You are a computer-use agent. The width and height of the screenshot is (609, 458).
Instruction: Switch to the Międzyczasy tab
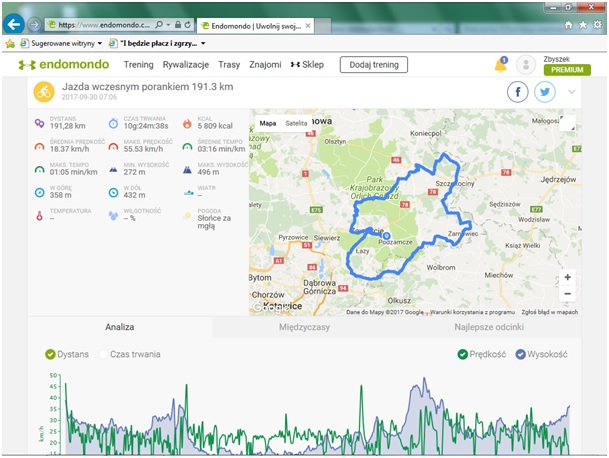pyautogui.click(x=304, y=327)
